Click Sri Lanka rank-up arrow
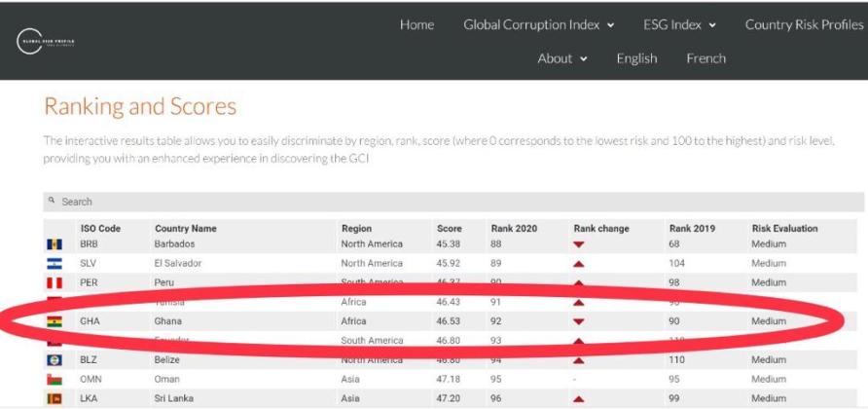Screen dimensions: 868x409 pos(578,399)
